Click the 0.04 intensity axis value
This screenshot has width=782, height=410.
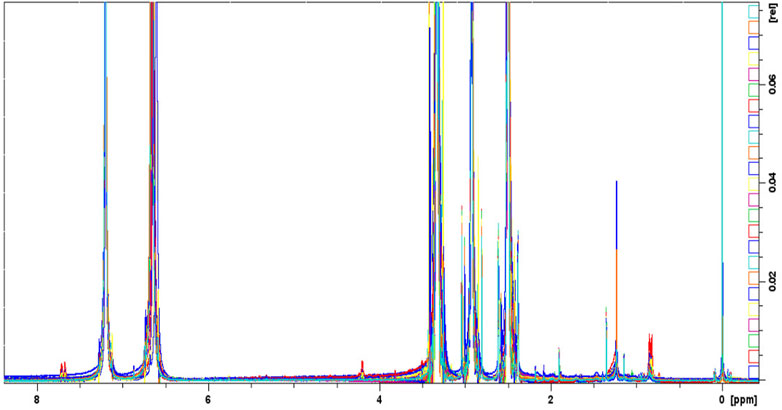point(773,184)
